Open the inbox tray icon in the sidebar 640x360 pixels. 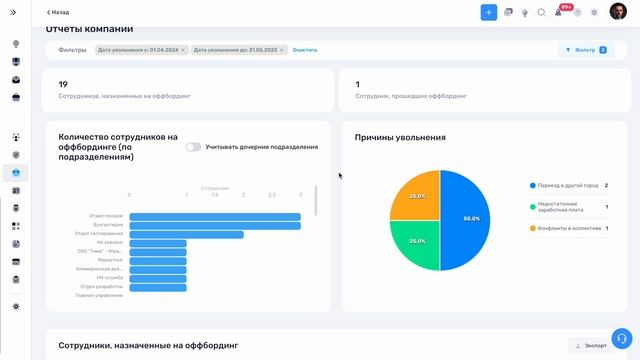click(x=16, y=80)
